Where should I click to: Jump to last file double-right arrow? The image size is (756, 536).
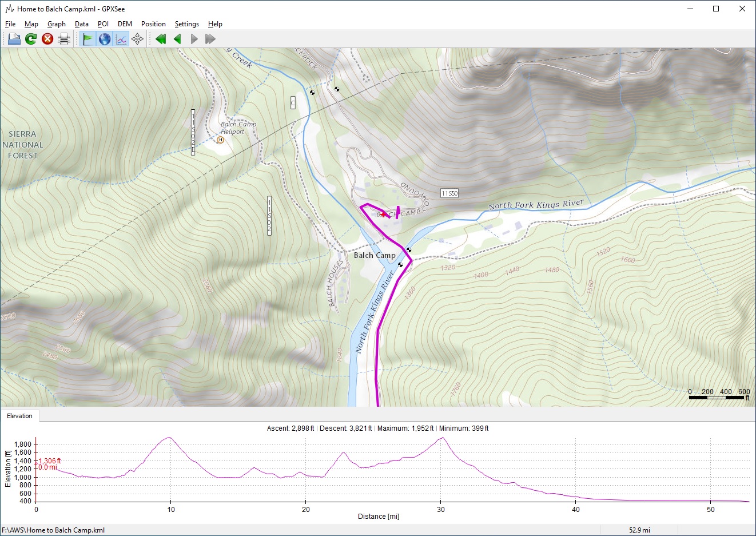[210, 39]
